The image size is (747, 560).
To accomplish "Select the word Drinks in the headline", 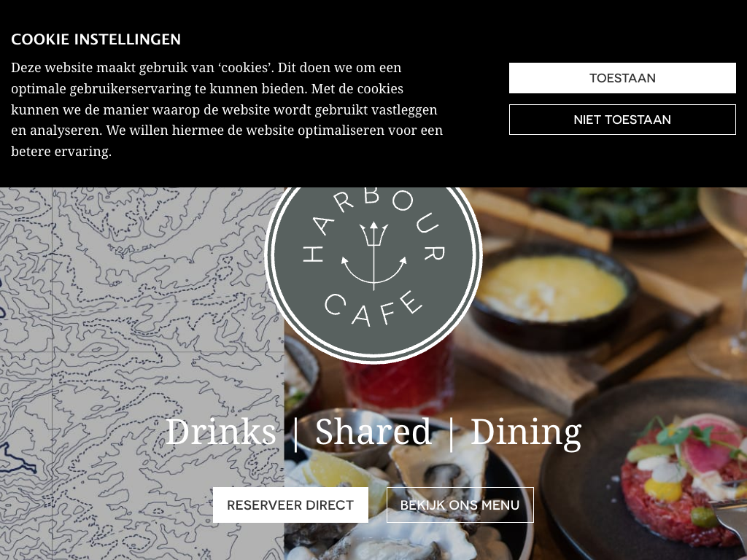I will tap(220, 432).
